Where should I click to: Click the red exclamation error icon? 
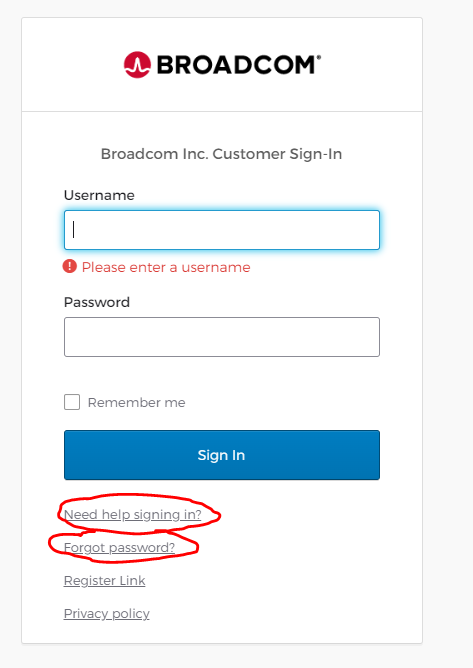tap(69, 267)
